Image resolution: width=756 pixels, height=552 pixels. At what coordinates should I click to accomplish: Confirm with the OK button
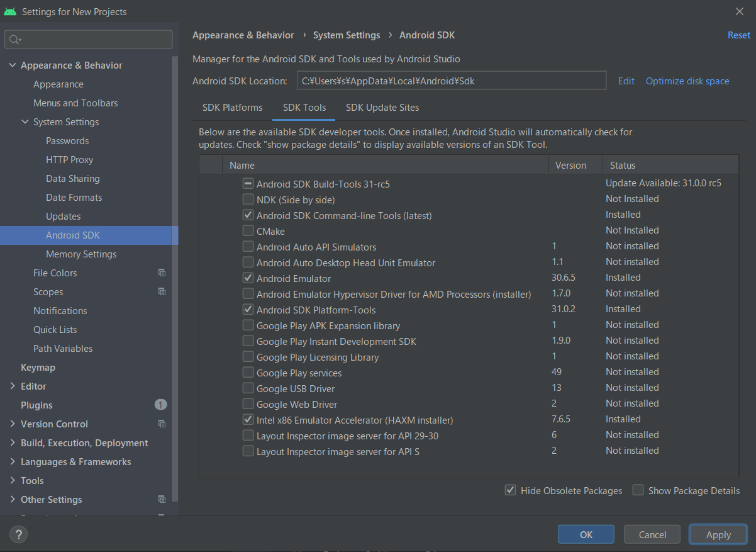click(x=586, y=535)
